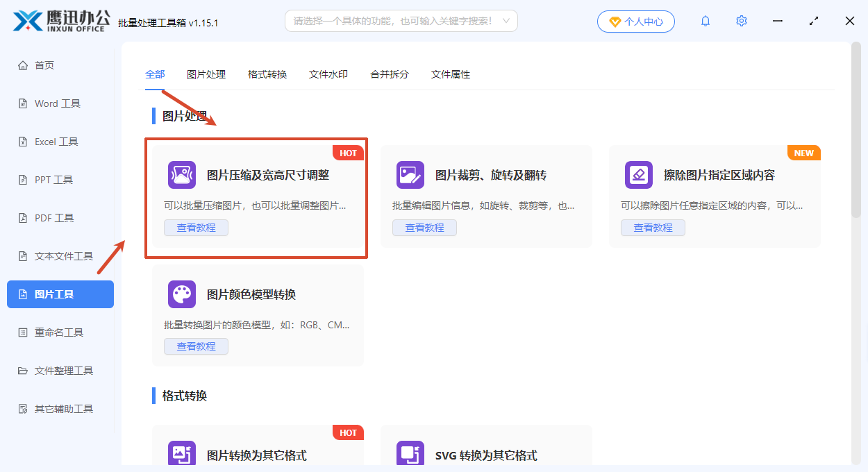Click the 其它辅助工具 sidebar icon
Screen dimensions: 868x472
[22, 409]
